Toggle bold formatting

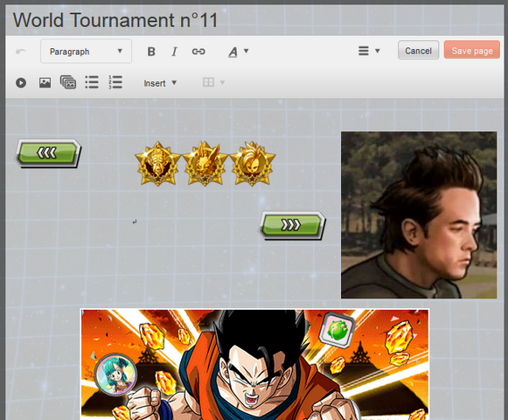(151, 52)
